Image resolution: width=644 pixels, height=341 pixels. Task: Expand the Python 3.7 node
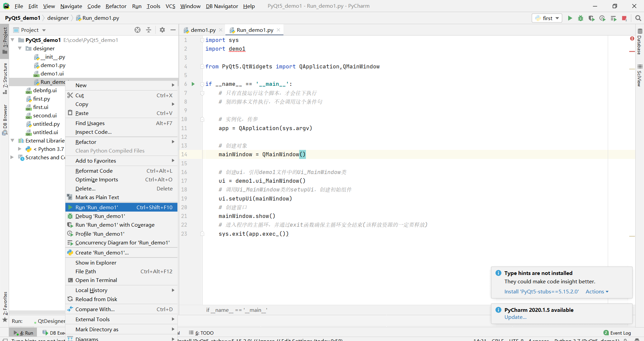[20, 149]
